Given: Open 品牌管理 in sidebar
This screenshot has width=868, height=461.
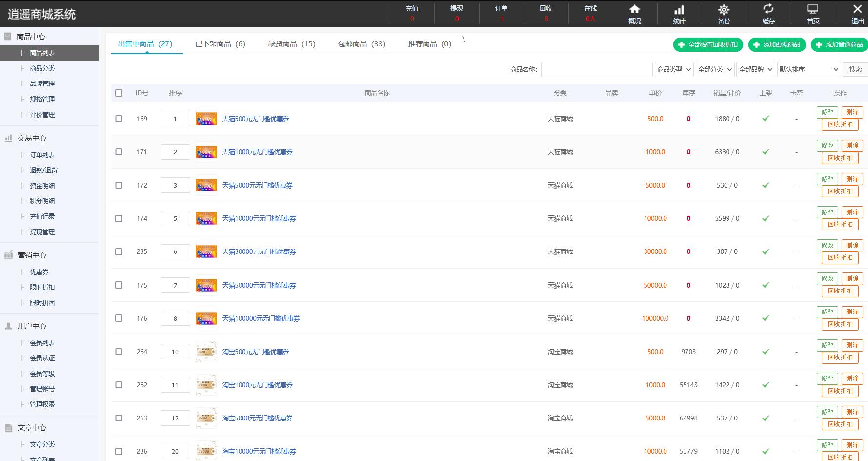Looking at the screenshot, I should pyautogui.click(x=42, y=84).
